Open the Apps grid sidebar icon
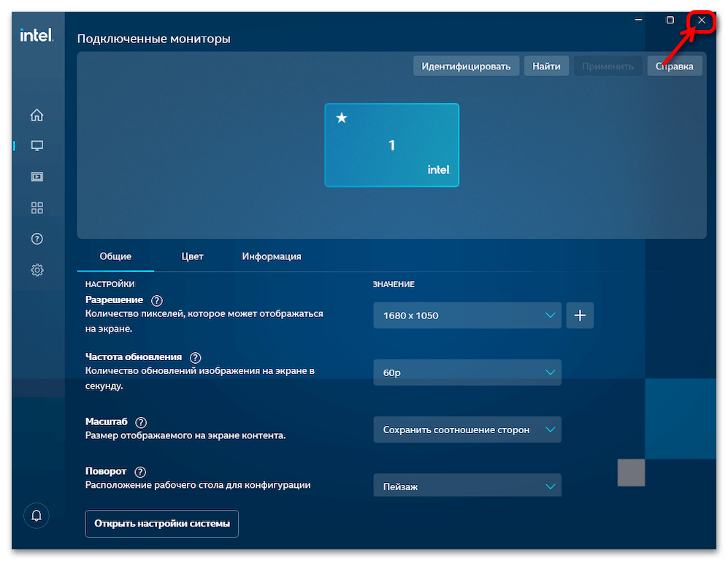 37,208
